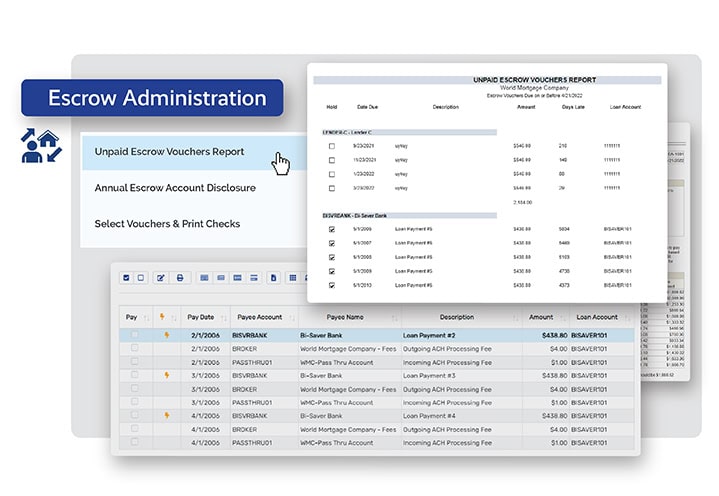Click the report title 'UNPAID ESCROW VOUCHERS REPORT'
The image size is (719, 496).
535,80
